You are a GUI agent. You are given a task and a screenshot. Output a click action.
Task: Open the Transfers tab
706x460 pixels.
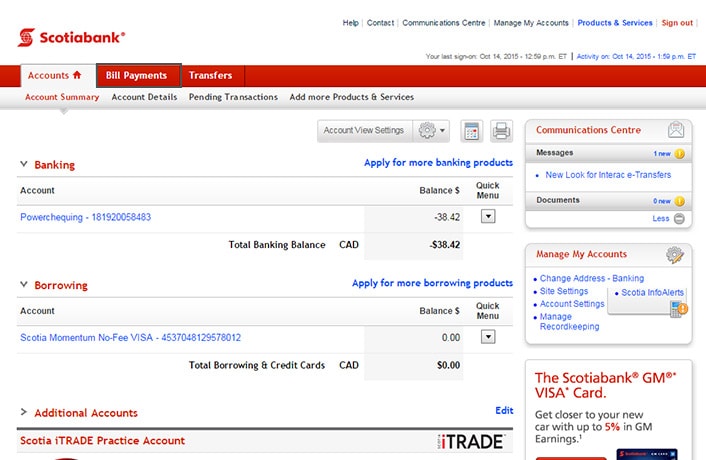coord(211,76)
